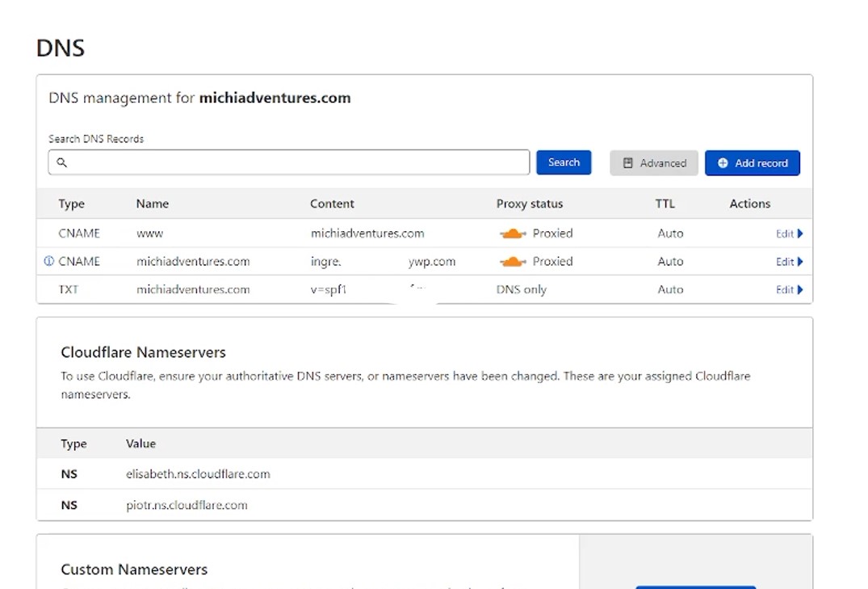This screenshot has height=589, width=868.
Task: Select the michiadventures.com content of the www record
Action: pyautogui.click(x=367, y=233)
